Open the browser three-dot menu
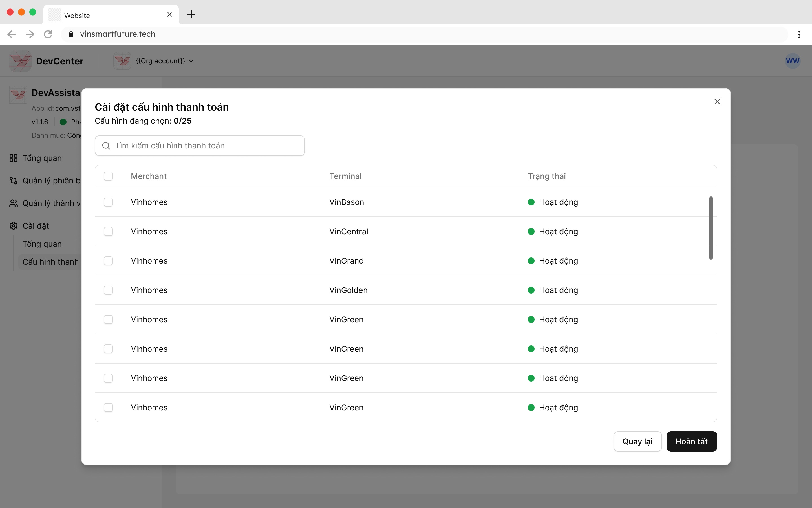The width and height of the screenshot is (812, 508). point(799,34)
